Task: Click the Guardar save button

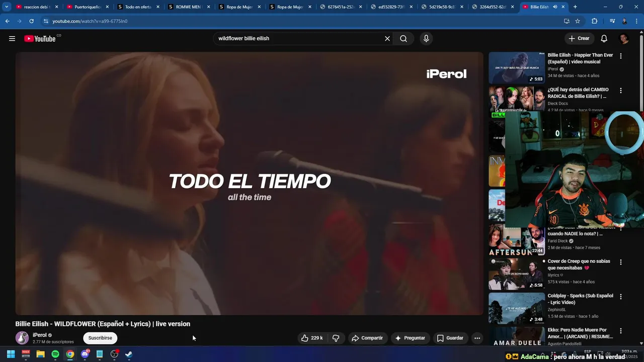Action: [450, 338]
